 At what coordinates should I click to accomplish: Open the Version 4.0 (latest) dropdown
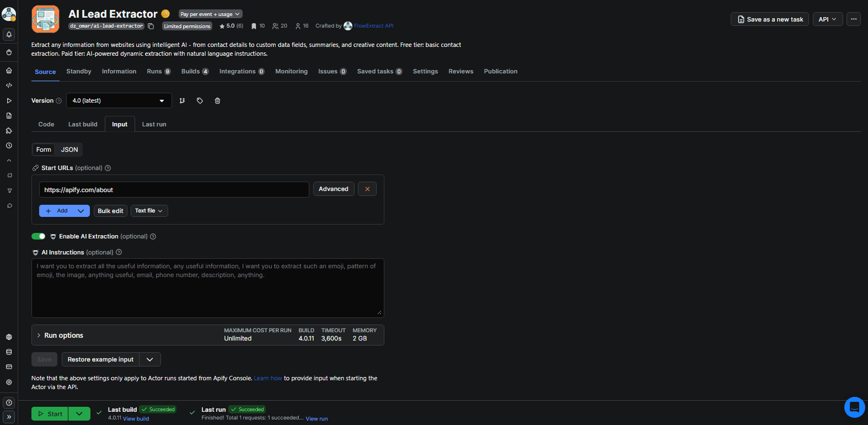coord(119,100)
